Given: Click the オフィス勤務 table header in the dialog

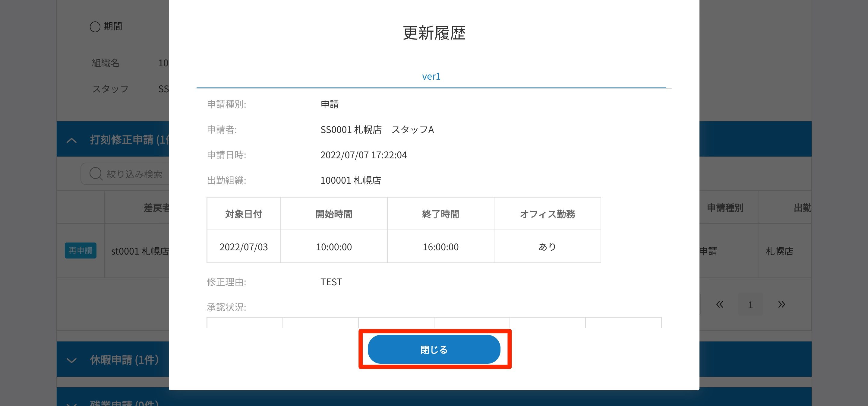Looking at the screenshot, I should [x=547, y=214].
